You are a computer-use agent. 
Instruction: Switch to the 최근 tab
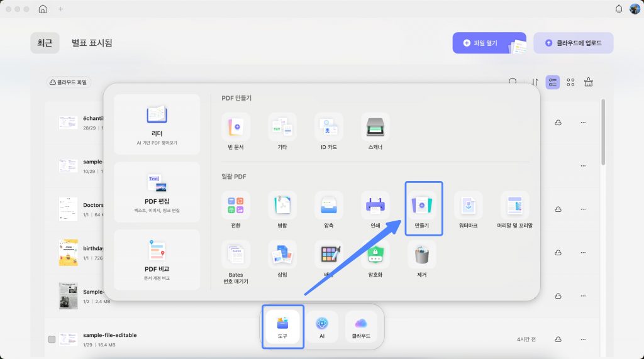(x=45, y=43)
